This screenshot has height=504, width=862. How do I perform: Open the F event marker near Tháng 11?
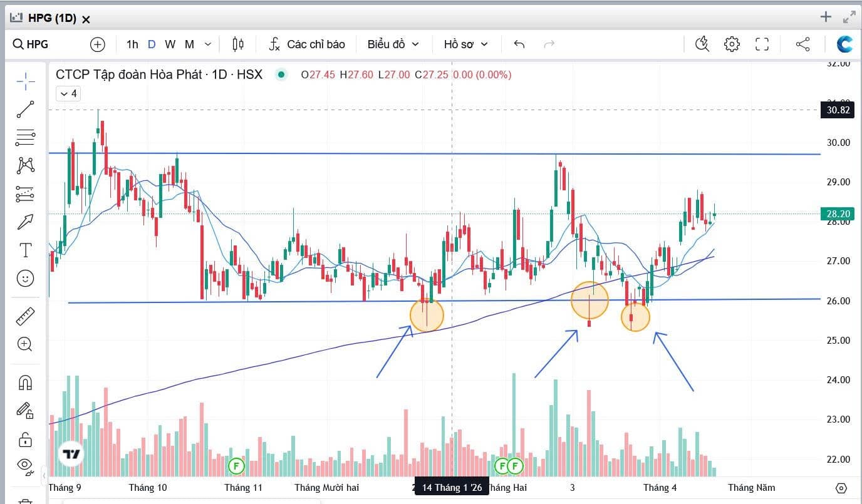point(236,466)
